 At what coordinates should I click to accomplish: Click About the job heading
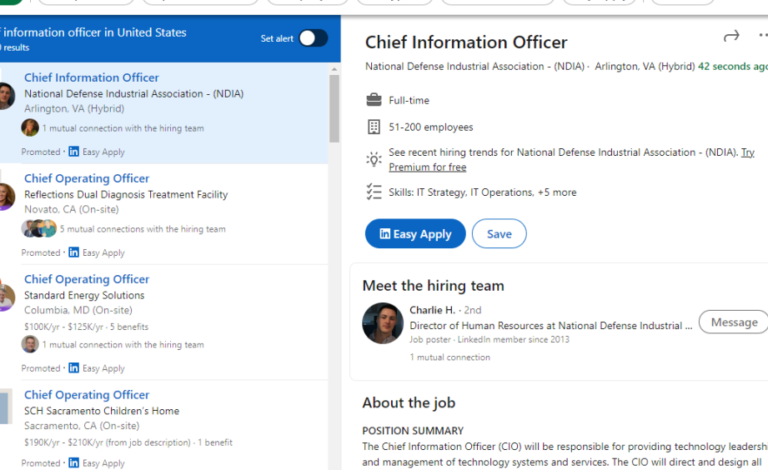tap(409, 402)
